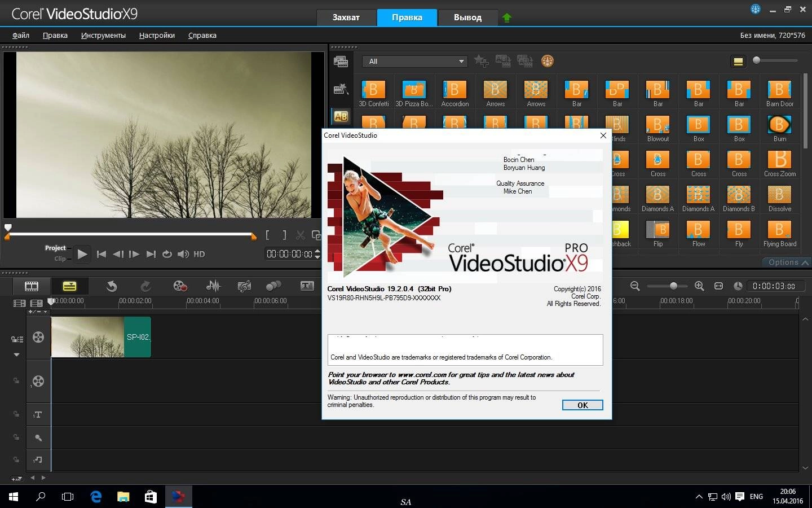812x508 pixels.
Task: Step to the previous frame
Action: pyautogui.click(x=118, y=254)
